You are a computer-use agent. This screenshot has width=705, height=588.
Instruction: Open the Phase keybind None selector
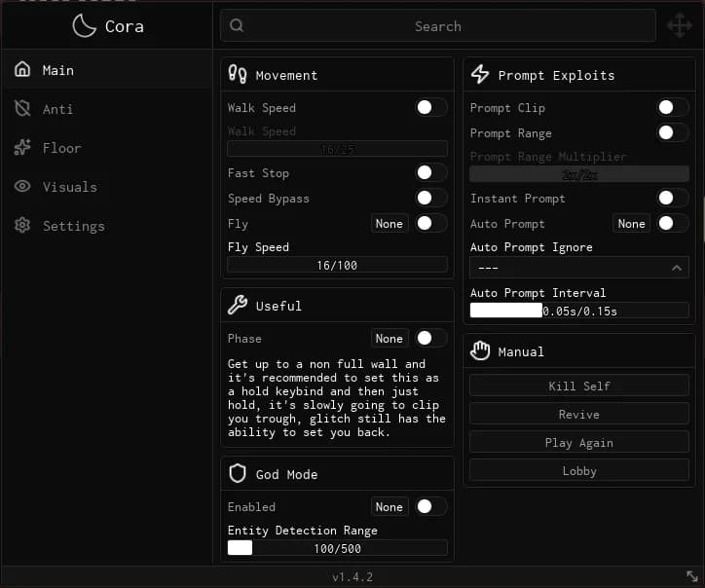(390, 338)
